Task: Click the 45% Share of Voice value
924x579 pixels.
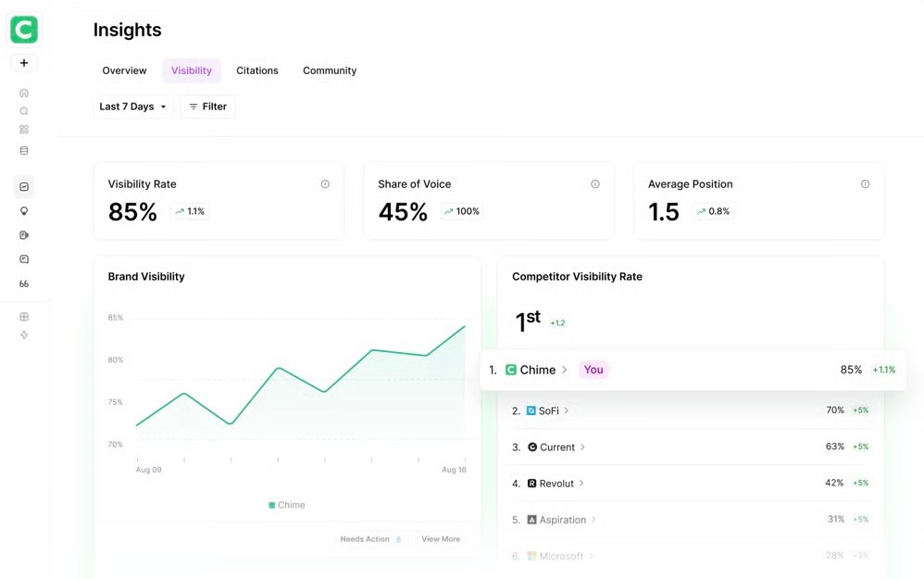Action: point(403,211)
